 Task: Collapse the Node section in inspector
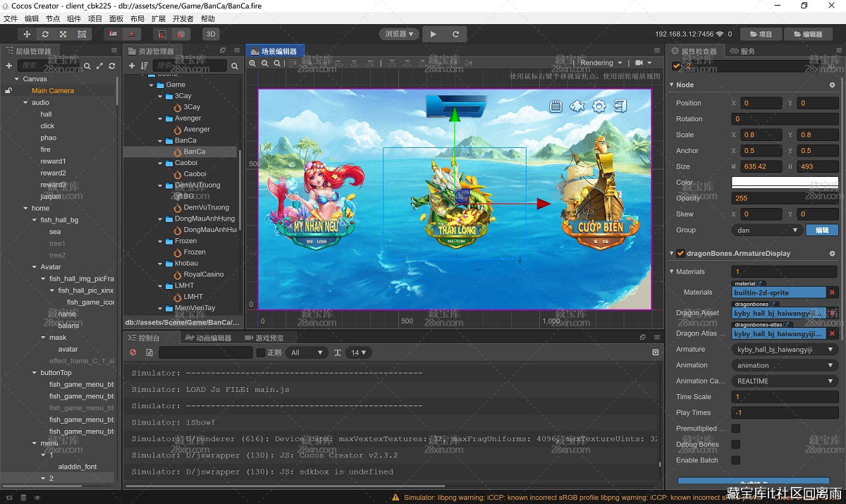pos(672,85)
